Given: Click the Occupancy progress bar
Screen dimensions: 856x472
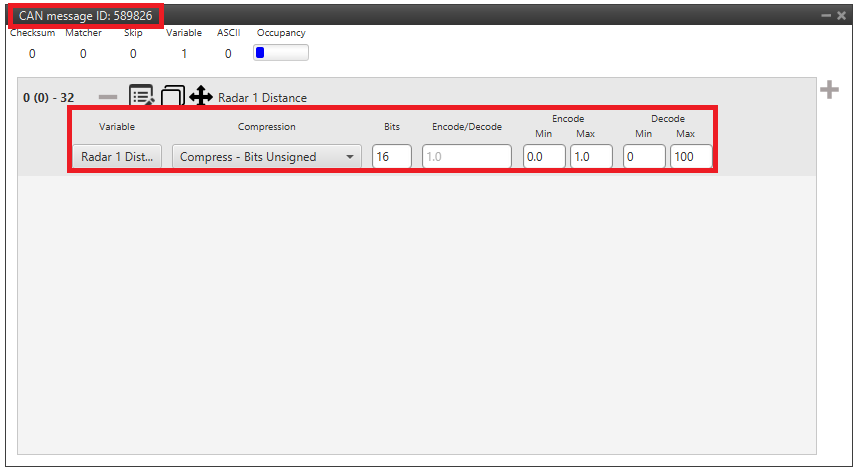Looking at the screenshot, I should point(281,54).
